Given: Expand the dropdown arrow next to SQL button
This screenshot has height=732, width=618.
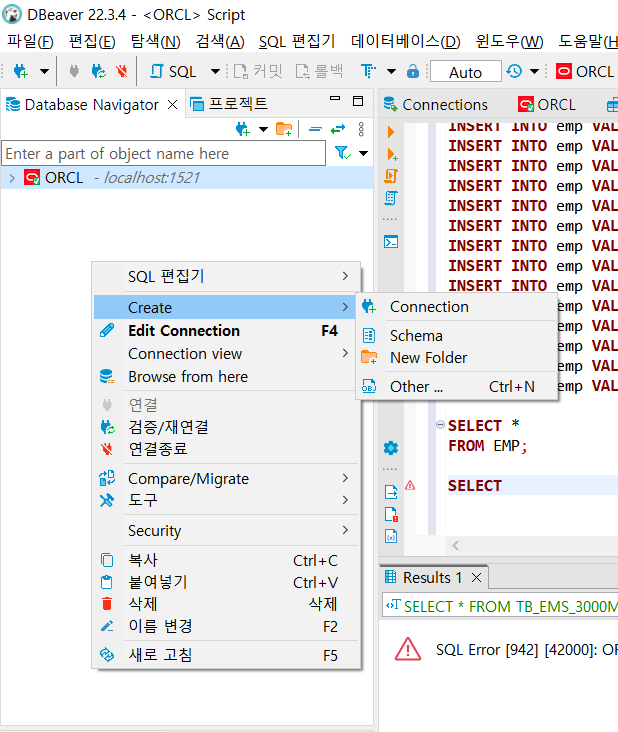Looking at the screenshot, I should pyautogui.click(x=215, y=71).
